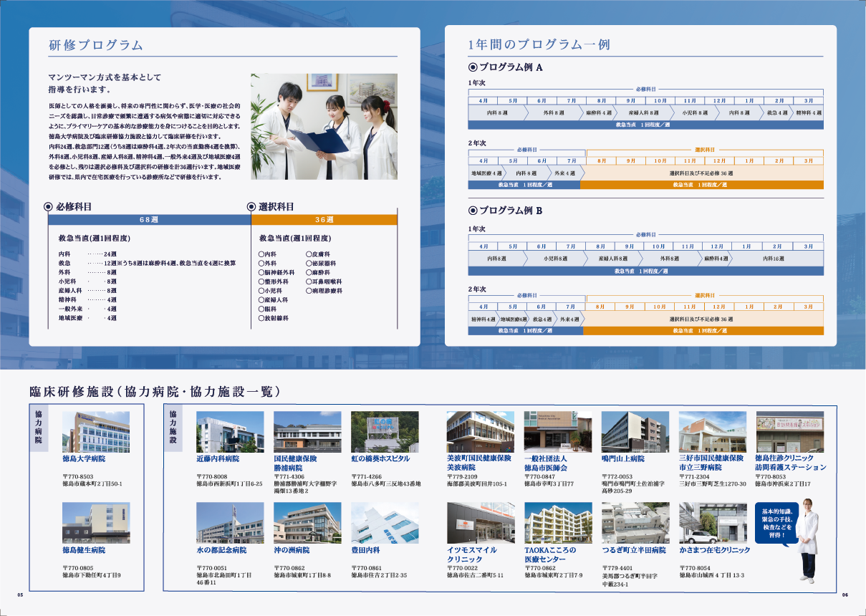Click the 内科16週 block in Program B
Viewport: 866px width, 616px height.
[x=774, y=258]
